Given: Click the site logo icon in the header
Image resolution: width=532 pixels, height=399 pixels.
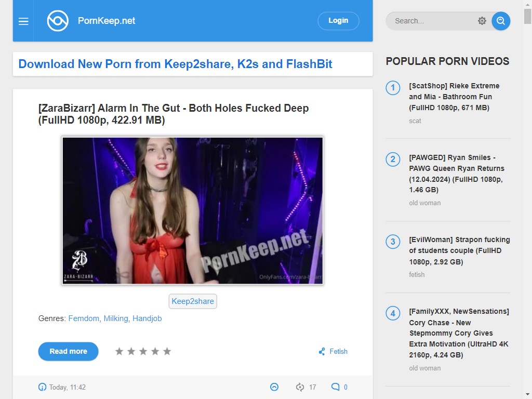Looking at the screenshot, I should click(x=58, y=21).
